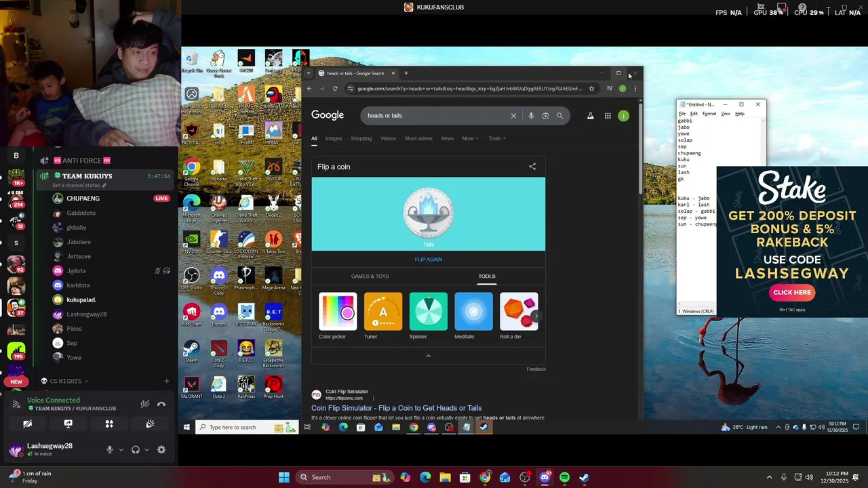Reload the Chrome page
This screenshot has width=868, height=488.
point(335,89)
